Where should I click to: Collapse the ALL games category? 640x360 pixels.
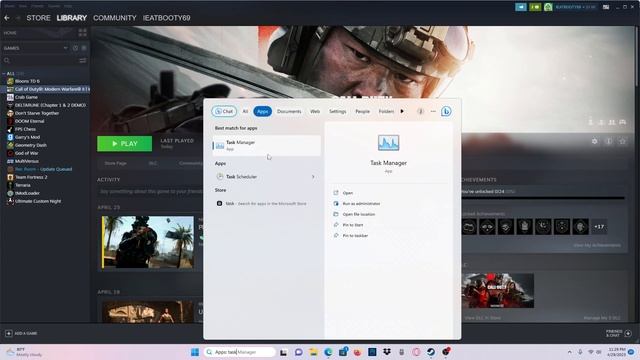coord(4,73)
